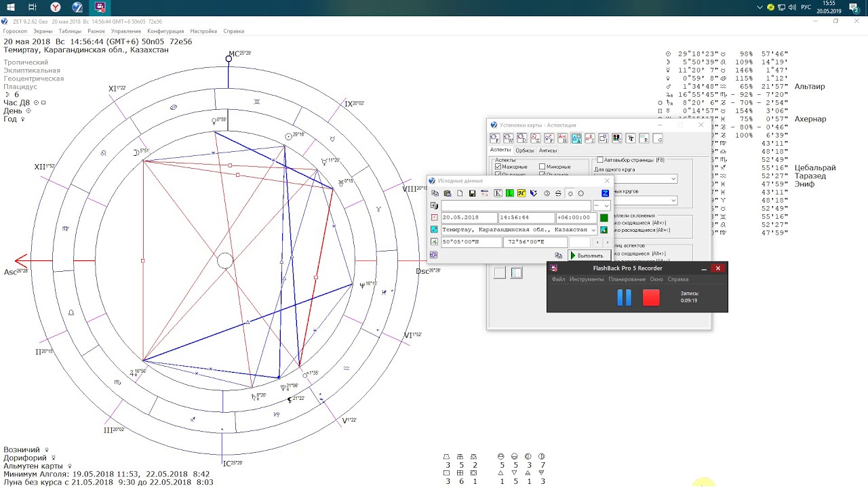Click the blank square button in aspects dialog
The image size is (868, 488).
[x=500, y=272]
